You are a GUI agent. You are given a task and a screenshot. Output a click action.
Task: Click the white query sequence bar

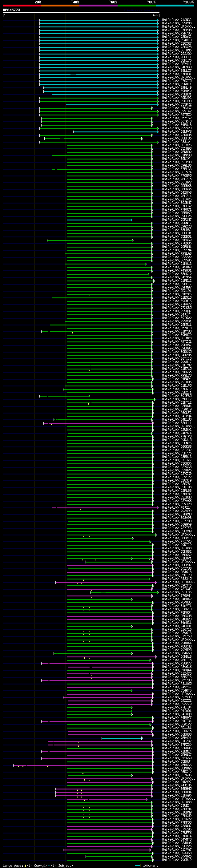point(81,12)
